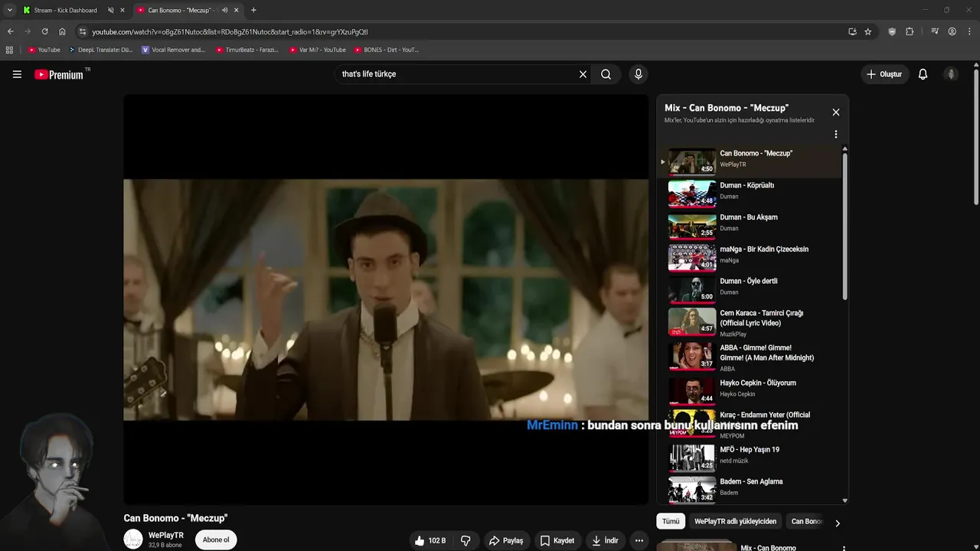Open the Vocal Remover bookmark
The image size is (980, 551).
tap(174, 50)
